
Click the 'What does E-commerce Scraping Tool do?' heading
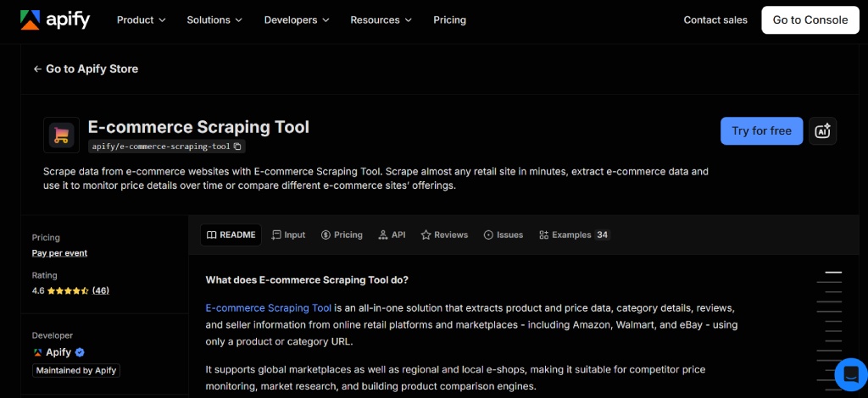tap(307, 279)
